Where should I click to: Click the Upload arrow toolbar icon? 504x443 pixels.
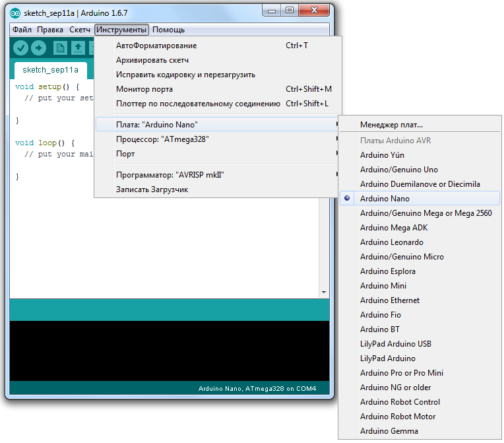(39, 48)
